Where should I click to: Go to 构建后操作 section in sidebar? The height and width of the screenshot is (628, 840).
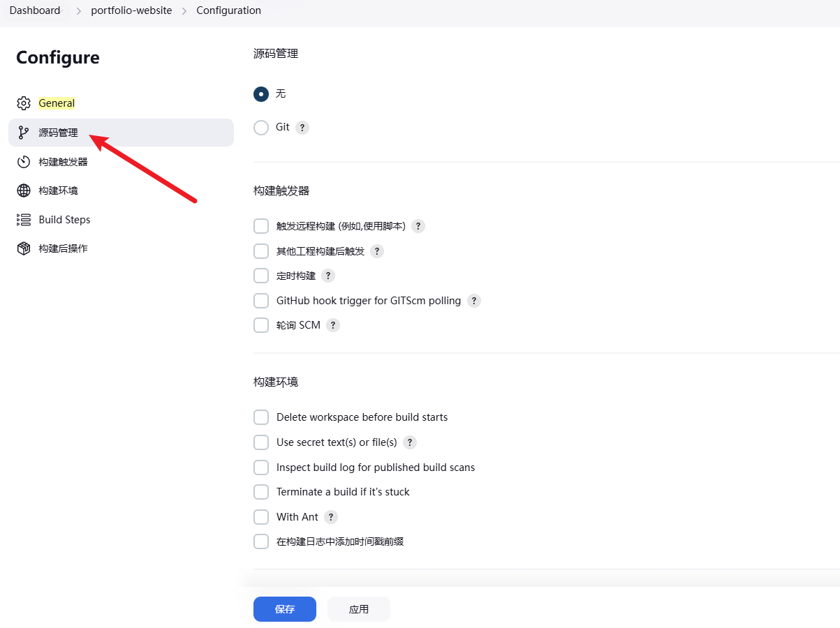point(63,248)
